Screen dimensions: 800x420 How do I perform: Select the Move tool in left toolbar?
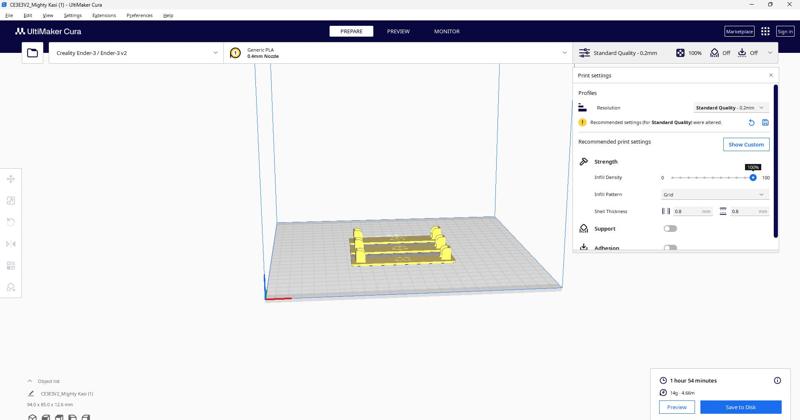click(11, 179)
